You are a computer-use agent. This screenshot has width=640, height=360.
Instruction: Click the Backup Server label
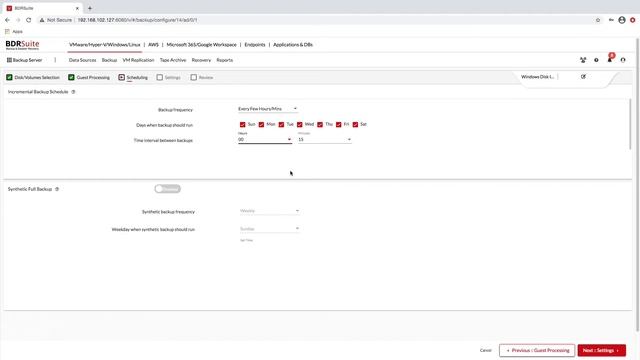coord(27,60)
